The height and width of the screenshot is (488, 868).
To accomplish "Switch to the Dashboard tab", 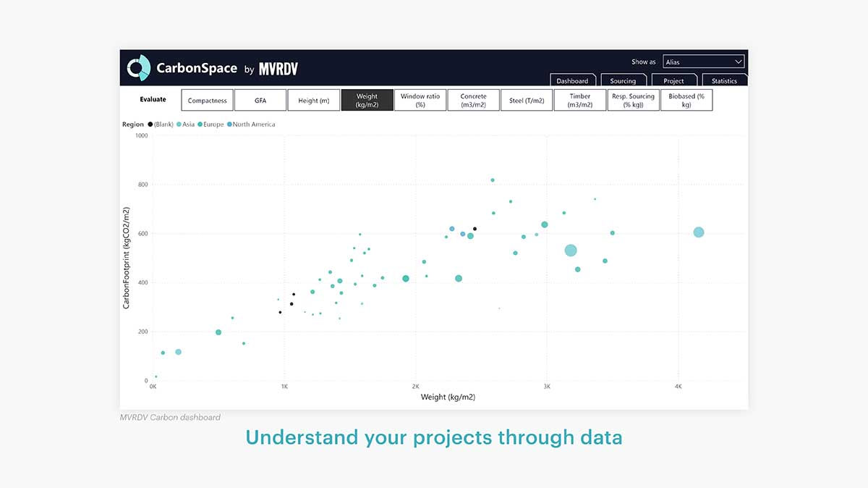I will point(573,80).
